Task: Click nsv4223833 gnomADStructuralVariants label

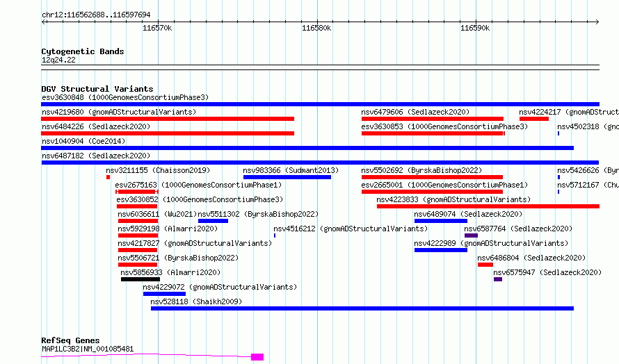Action: [x=453, y=199]
